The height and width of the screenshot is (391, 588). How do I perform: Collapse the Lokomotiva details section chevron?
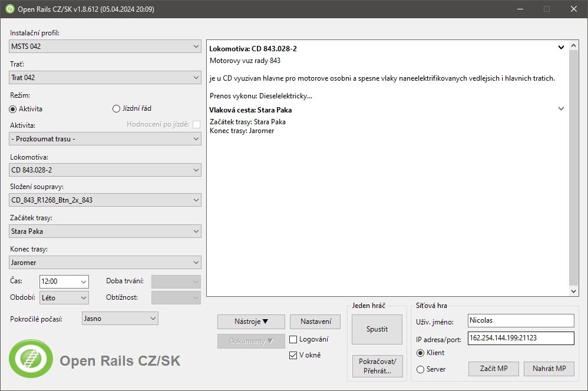tap(561, 47)
